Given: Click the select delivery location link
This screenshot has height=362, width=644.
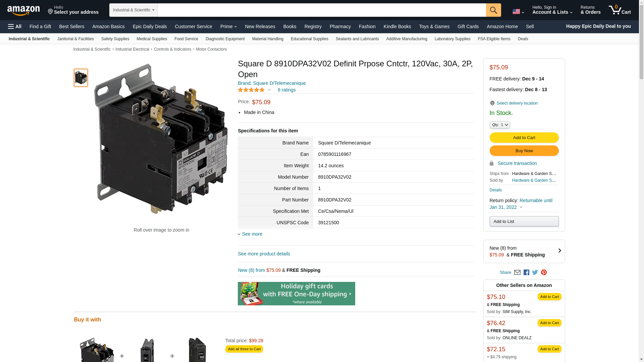Looking at the screenshot, I should click(517, 103).
